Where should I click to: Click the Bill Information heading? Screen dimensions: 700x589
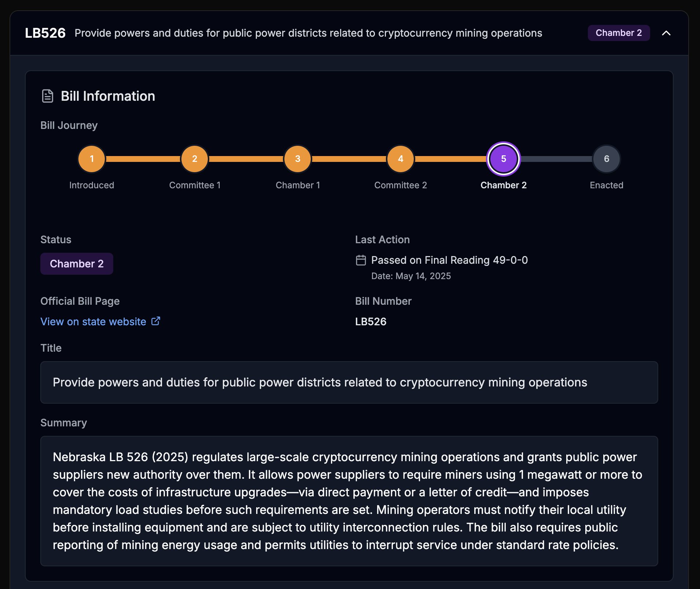click(108, 96)
